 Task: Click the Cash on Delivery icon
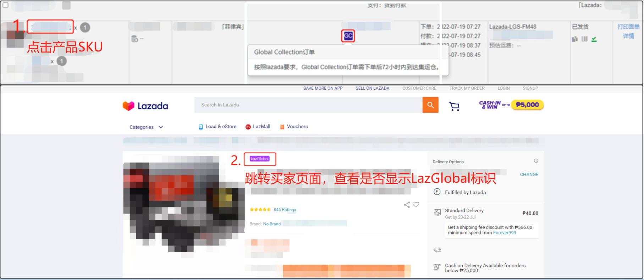(x=437, y=267)
